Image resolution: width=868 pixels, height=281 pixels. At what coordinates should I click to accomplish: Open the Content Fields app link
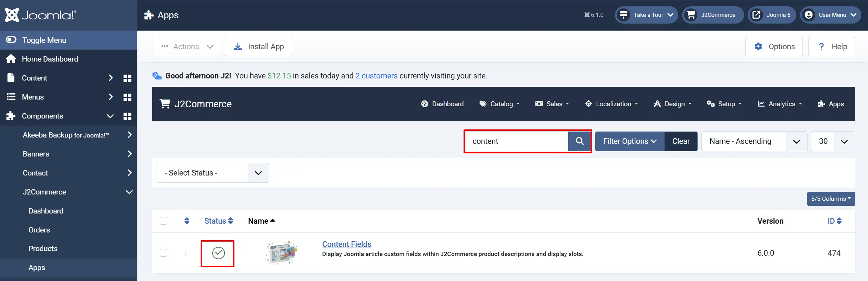tap(347, 244)
